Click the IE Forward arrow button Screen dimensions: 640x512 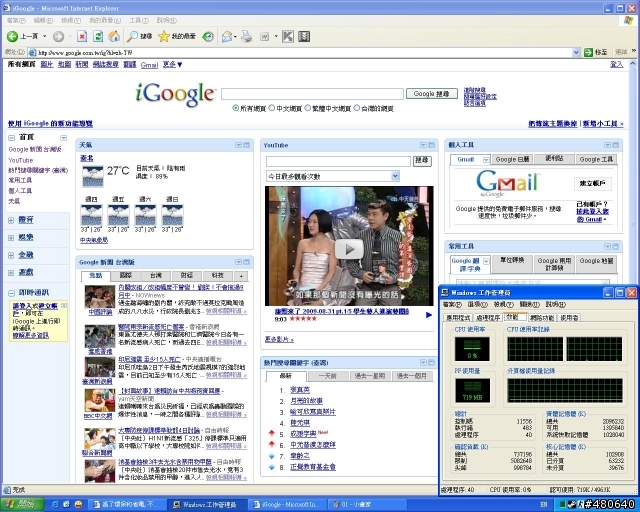tap(58, 37)
